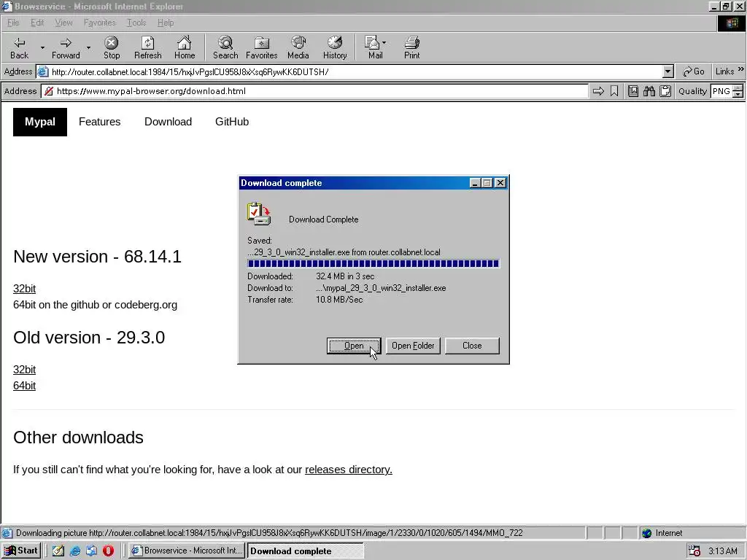Open the File menu
This screenshot has width=747, height=560.
coord(13,23)
